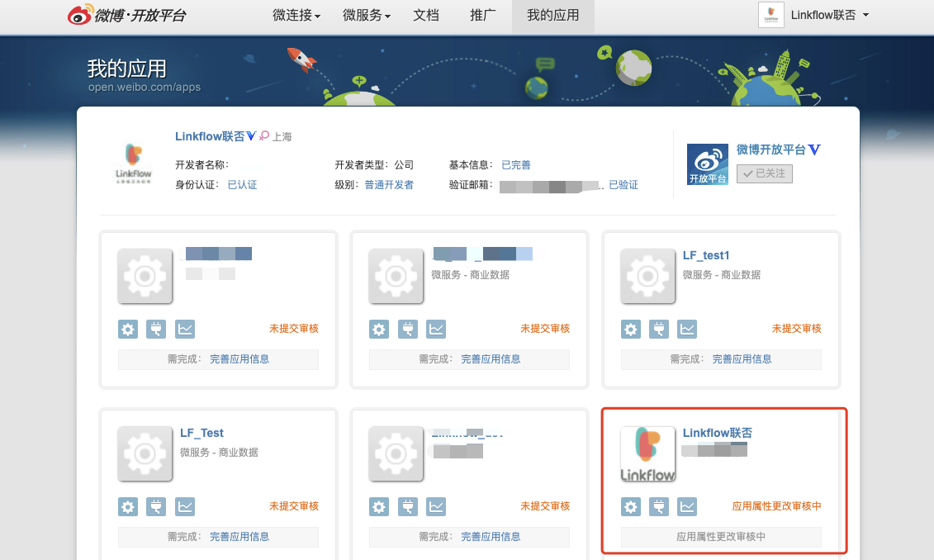Screen dimensions: 934x560
Task: Click the 微博开放平台 blue logo tile
Action: 707,164
